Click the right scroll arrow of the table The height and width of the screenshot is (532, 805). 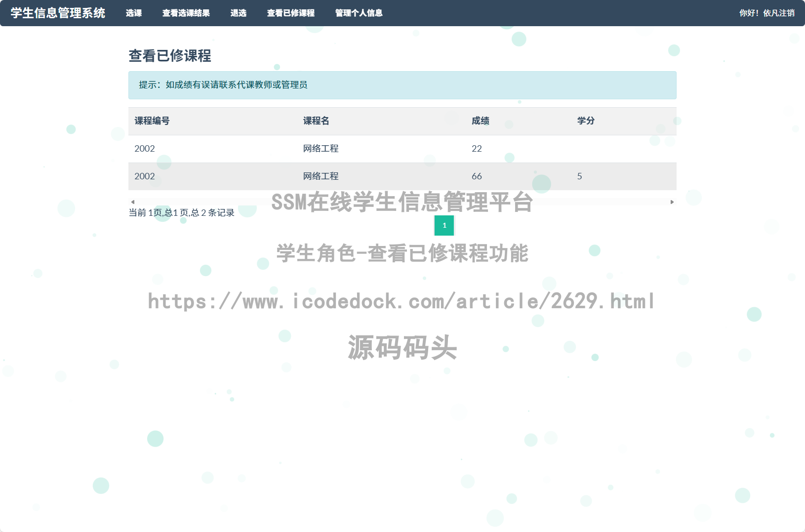(673, 202)
